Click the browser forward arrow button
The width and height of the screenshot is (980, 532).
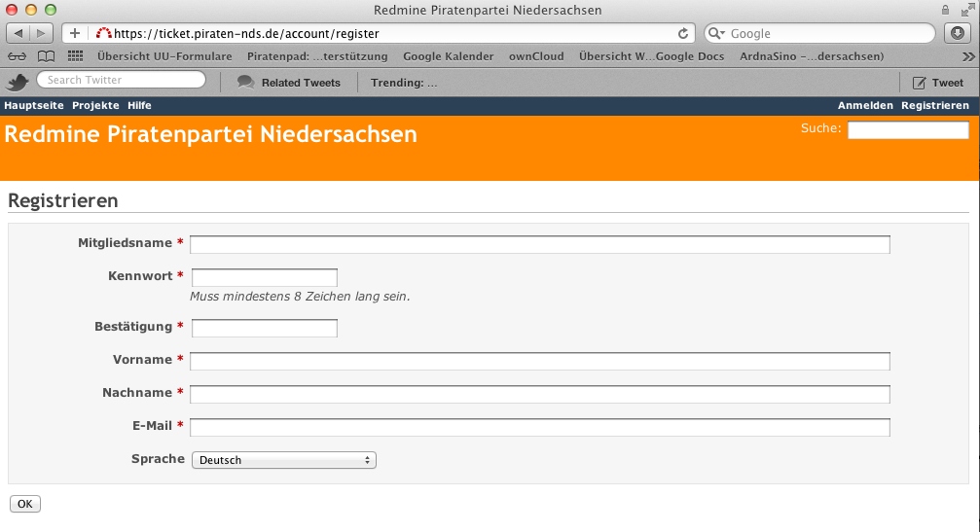point(42,33)
